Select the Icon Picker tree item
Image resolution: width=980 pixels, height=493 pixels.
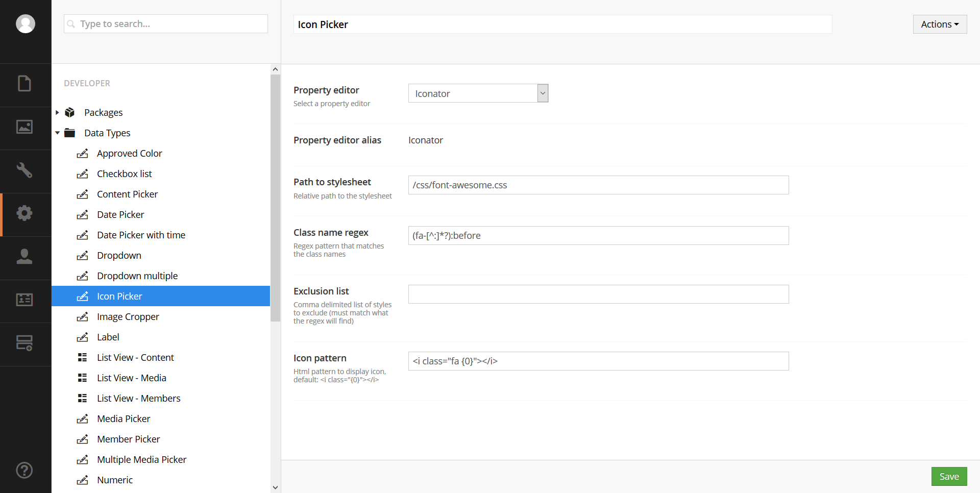coord(161,296)
